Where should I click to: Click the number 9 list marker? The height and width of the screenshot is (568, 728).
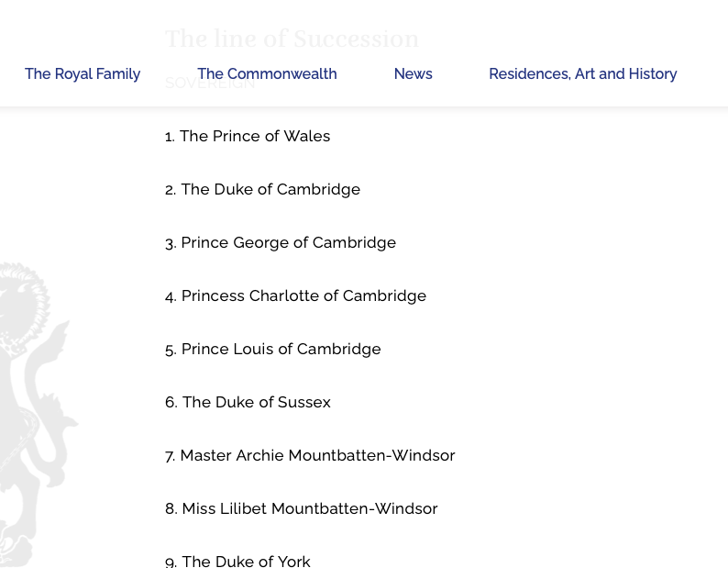pos(171,562)
